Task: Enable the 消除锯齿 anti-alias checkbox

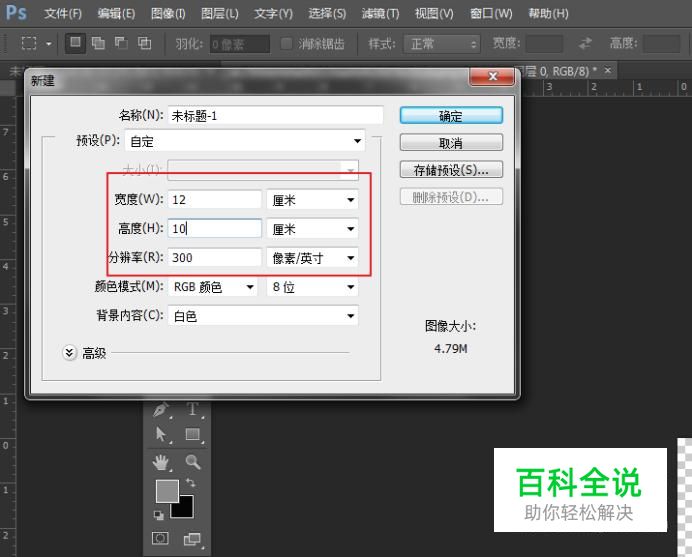Action: click(x=288, y=44)
